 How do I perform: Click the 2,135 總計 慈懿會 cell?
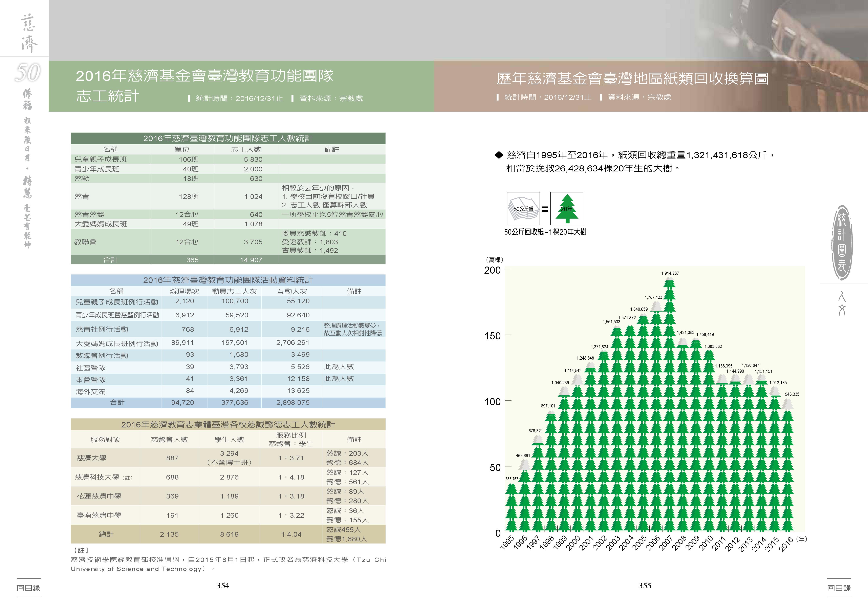click(169, 534)
